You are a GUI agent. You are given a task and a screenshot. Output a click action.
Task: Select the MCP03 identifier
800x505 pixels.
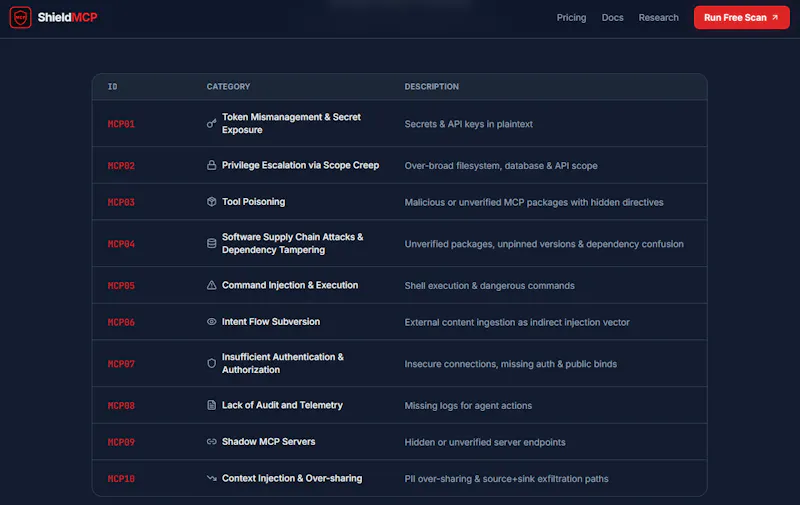pyautogui.click(x=121, y=203)
